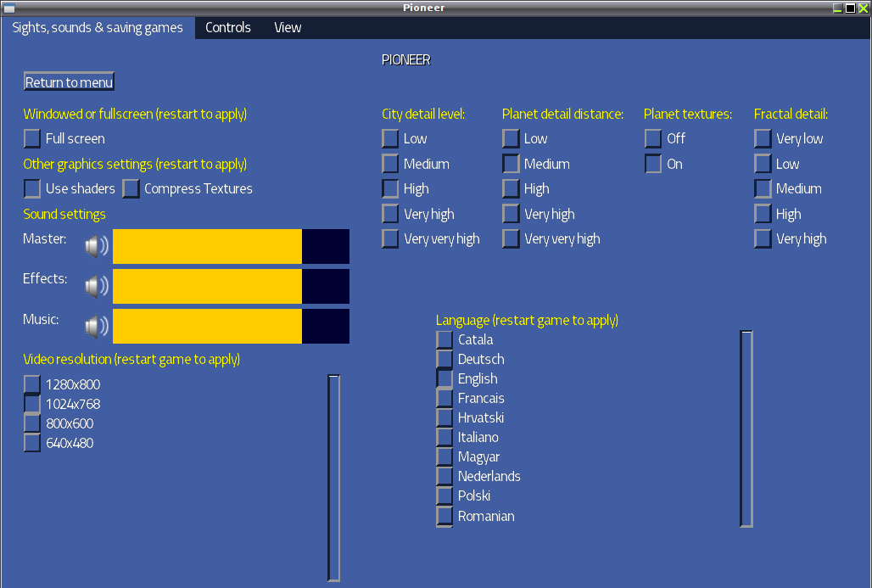
Task: Select the 800x600 video resolution
Action: [x=32, y=423]
